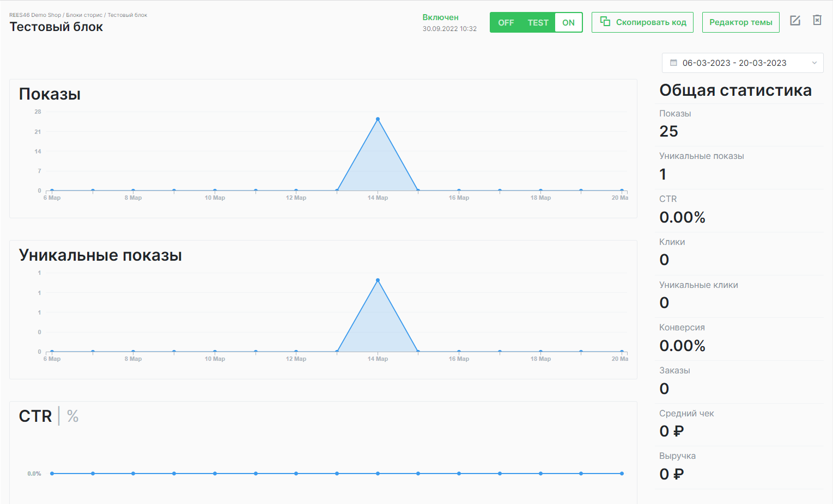
Task: Open the Редактор темы button
Action: point(740,22)
